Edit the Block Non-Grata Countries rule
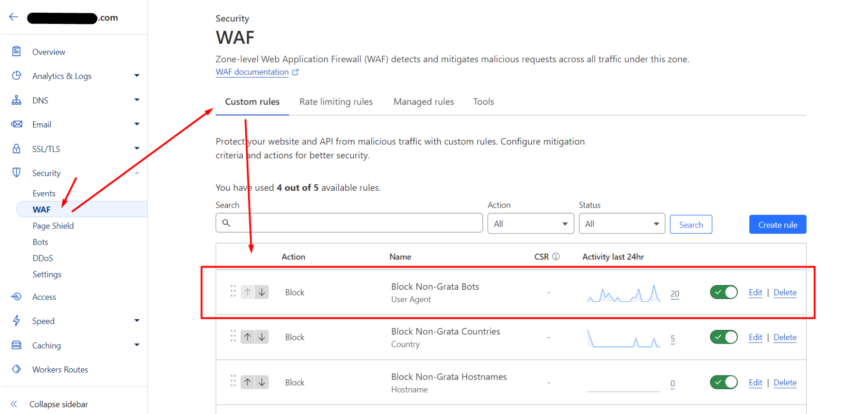Screen dimensions: 868x414 pyautogui.click(x=755, y=337)
